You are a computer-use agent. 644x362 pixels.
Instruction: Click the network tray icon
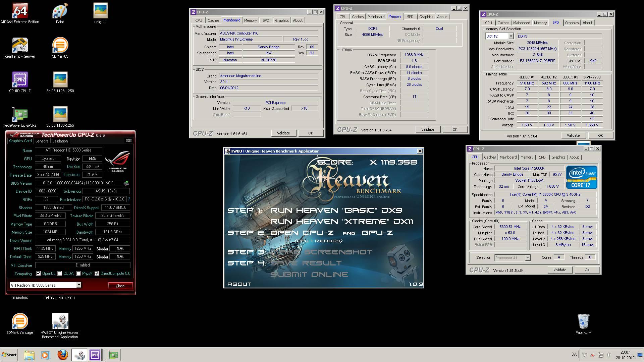click(x=601, y=355)
